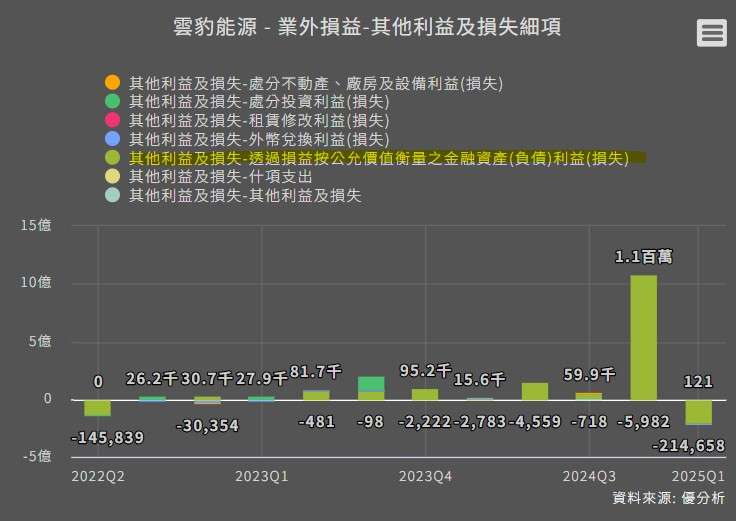This screenshot has width=736, height=521.
Task: Click the orange legend color dot
Action: 113,83
